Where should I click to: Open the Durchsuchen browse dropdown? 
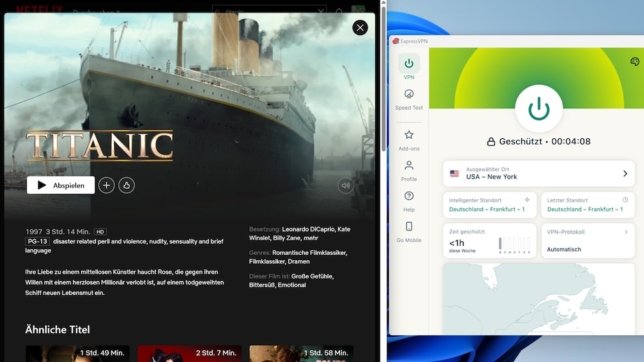[97, 12]
